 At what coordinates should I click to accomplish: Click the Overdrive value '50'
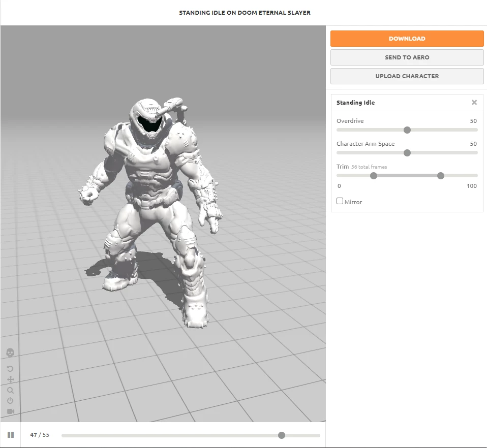[473, 121]
